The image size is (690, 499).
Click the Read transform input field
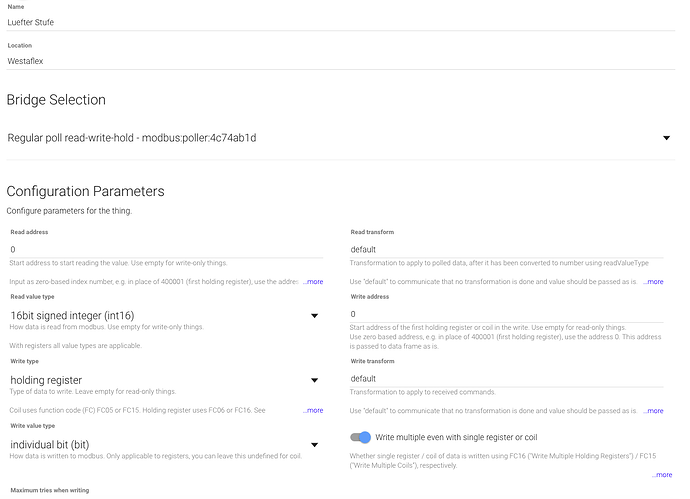[508, 249]
